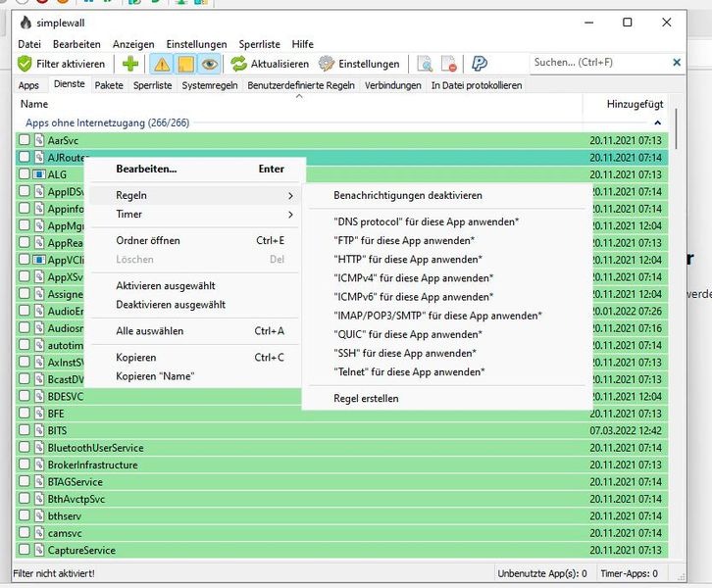
Task: Open the Einstellungen toolbar button with the gear
Action: 359,64
